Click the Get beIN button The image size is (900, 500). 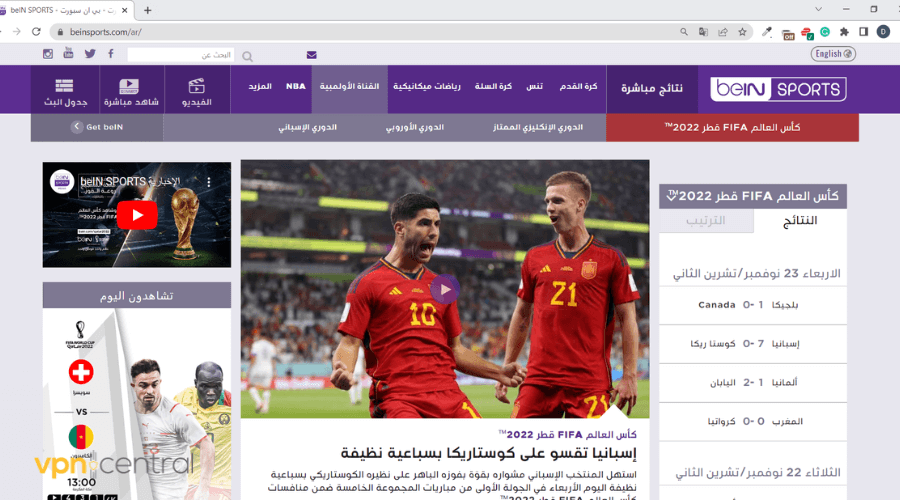coord(97,127)
